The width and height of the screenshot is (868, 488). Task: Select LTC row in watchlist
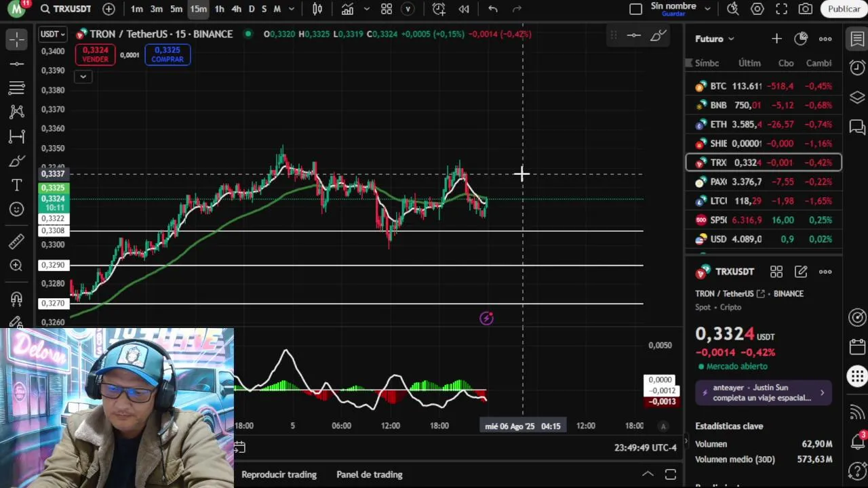click(x=764, y=201)
